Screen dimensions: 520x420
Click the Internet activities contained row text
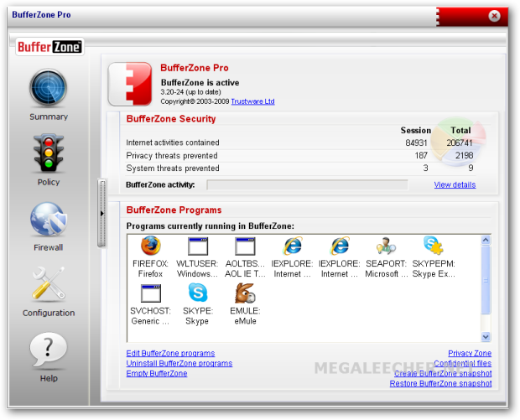173,143
